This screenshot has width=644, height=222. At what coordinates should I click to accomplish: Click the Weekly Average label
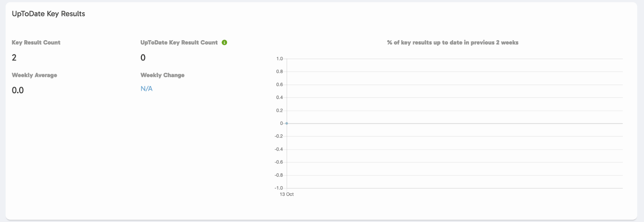point(34,75)
